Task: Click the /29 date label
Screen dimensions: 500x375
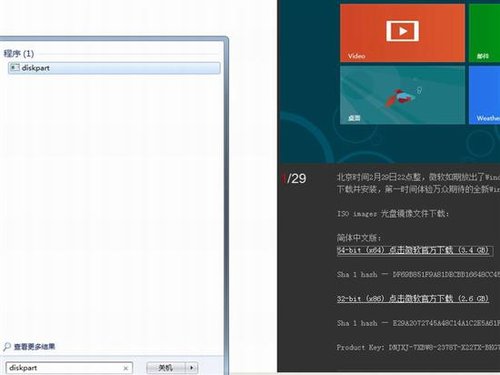Action: tap(294, 178)
